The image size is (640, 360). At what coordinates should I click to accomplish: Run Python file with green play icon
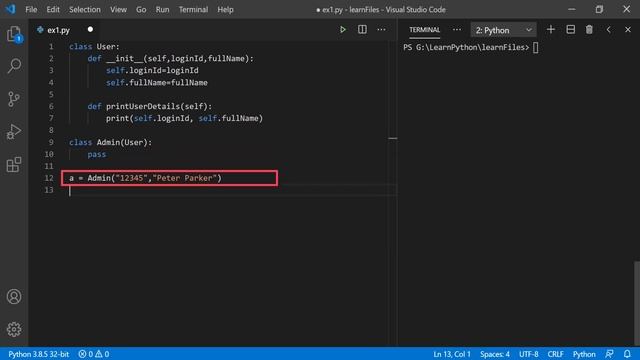[343, 30]
